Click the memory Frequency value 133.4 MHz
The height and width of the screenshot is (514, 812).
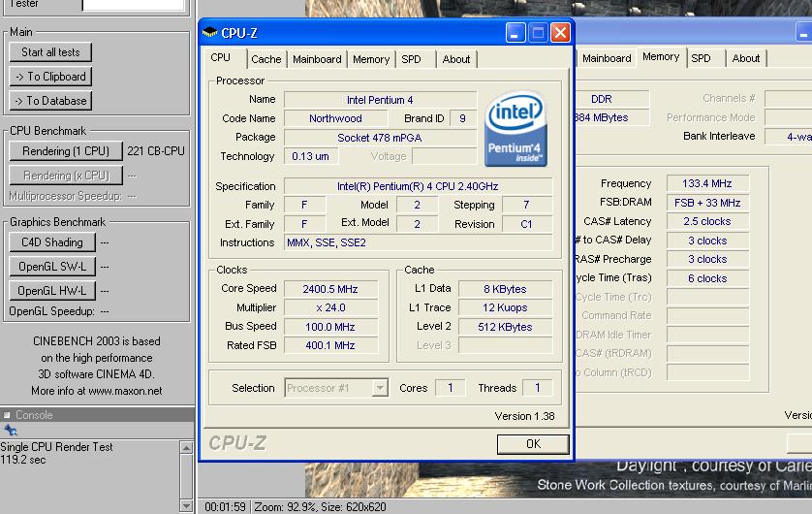(x=707, y=183)
